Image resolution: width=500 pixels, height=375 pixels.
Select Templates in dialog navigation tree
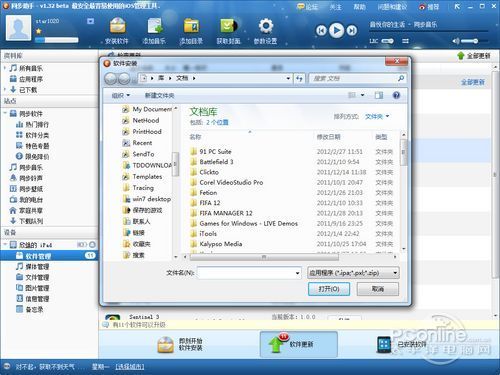[147, 177]
